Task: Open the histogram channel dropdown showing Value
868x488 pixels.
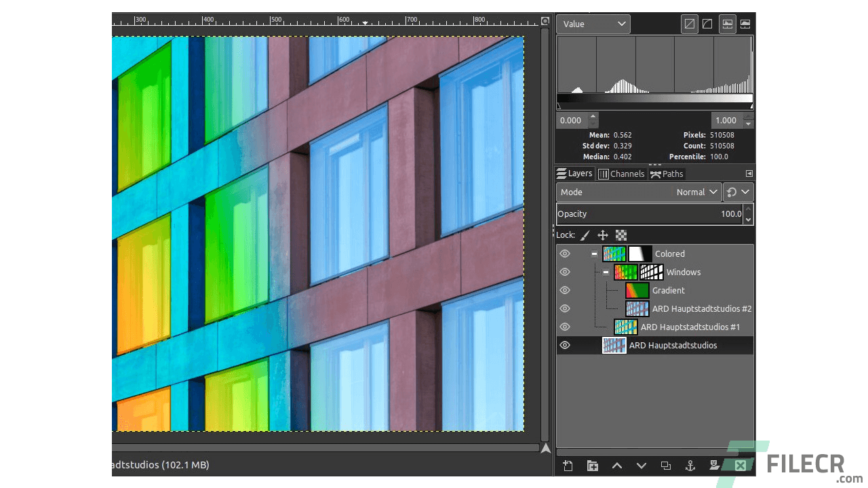Action: (593, 24)
